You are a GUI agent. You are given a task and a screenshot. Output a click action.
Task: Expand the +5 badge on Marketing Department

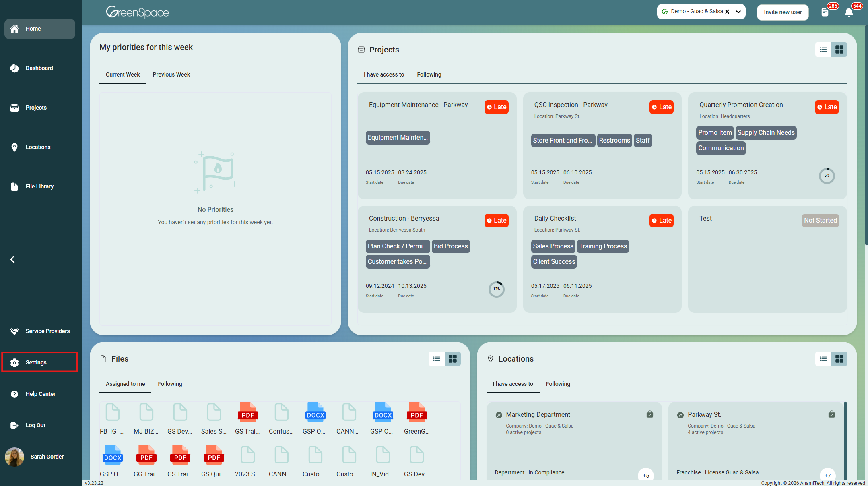(x=645, y=475)
